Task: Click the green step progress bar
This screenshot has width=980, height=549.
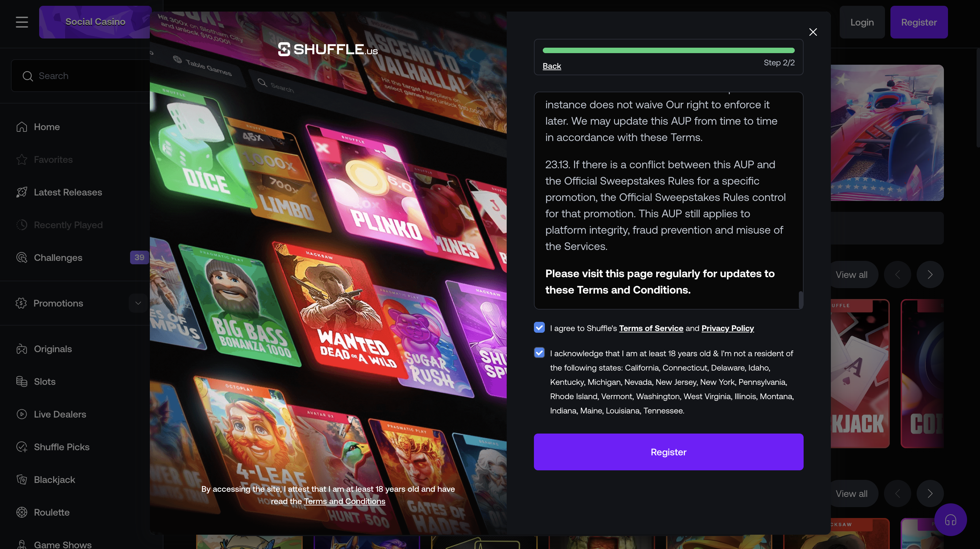Action: click(668, 51)
